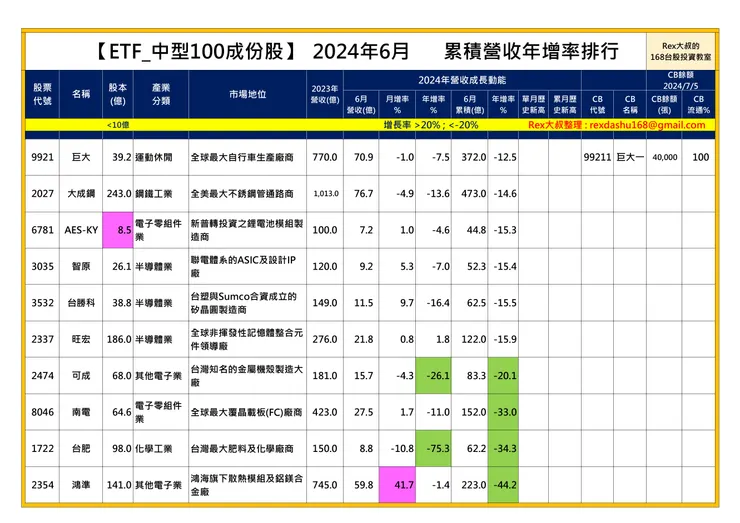This screenshot has width=740, height=523.
Task: Click the green -44.2 cell
Action: 503,485
